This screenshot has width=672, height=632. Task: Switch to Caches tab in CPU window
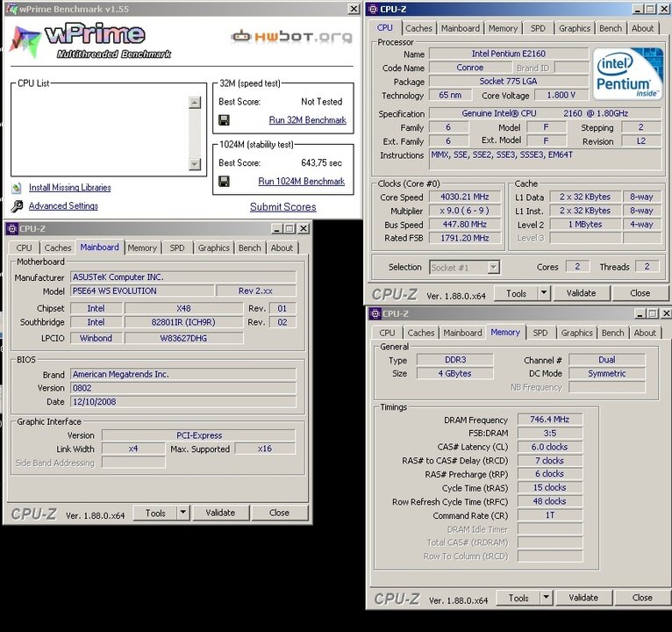click(418, 29)
